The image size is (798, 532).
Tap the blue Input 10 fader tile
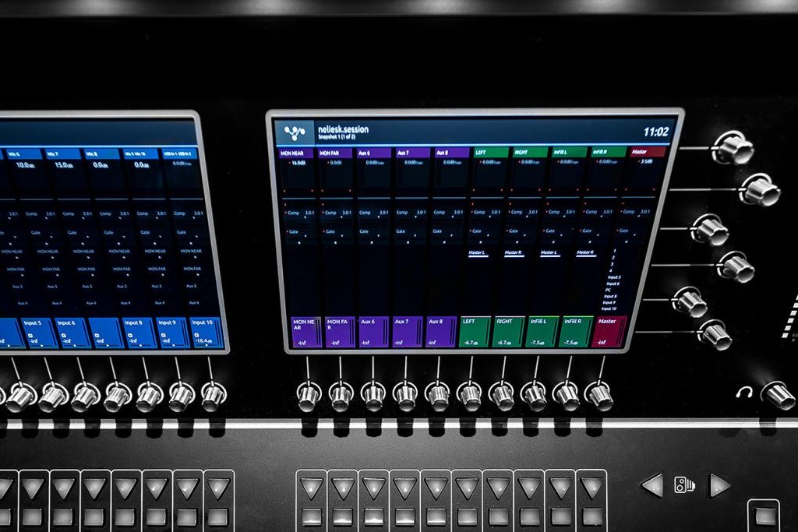tap(207, 333)
